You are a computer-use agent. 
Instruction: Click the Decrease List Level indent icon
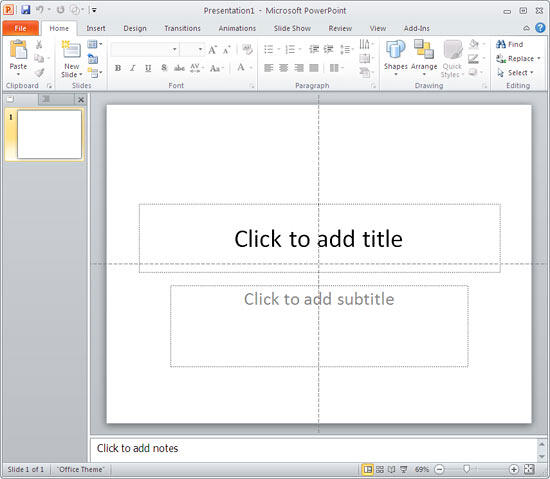(x=314, y=49)
